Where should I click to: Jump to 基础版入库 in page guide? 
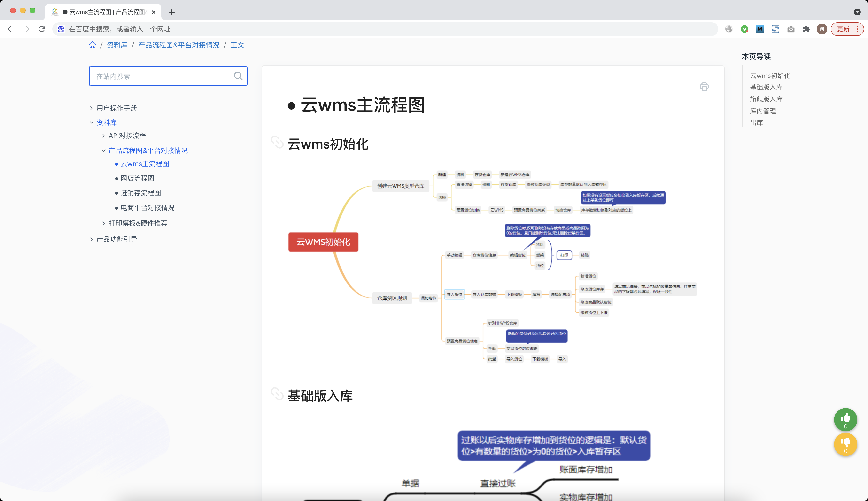pyautogui.click(x=766, y=87)
